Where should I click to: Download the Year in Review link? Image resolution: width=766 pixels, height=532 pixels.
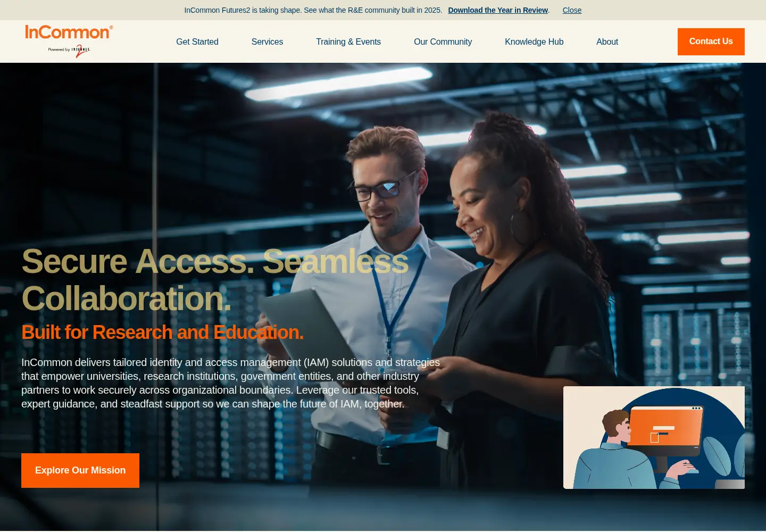pos(498,10)
